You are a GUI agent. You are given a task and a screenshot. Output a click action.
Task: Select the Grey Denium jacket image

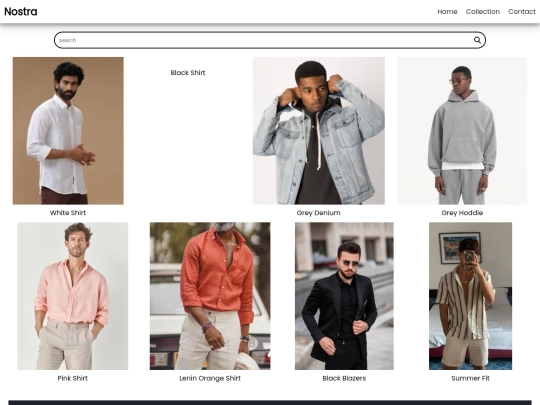point(319,131)
